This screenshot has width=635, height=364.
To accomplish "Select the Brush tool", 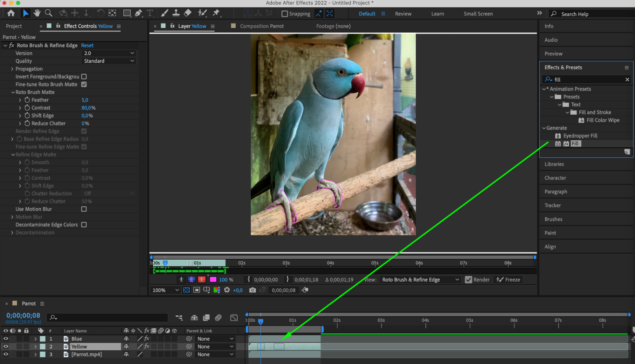I will 165,13.
